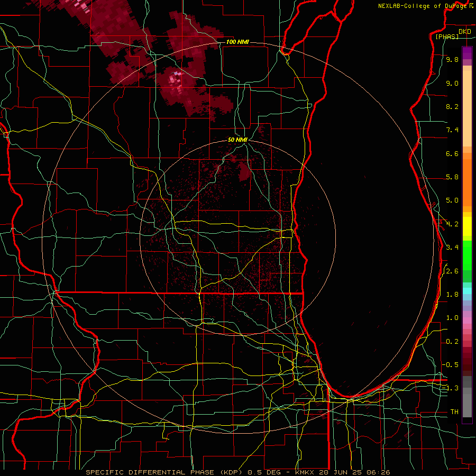The image size is (476, 476).
Task: Click the -1.3 legend value
Action: [451, 388]
